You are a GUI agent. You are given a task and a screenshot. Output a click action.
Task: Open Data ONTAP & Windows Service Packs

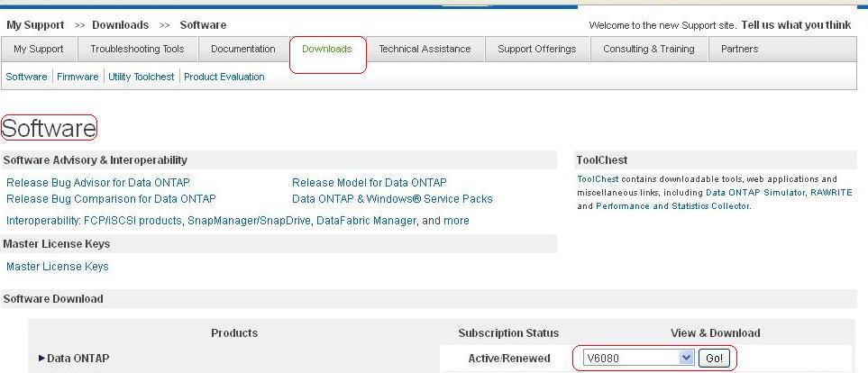click(x=392, y=199)
